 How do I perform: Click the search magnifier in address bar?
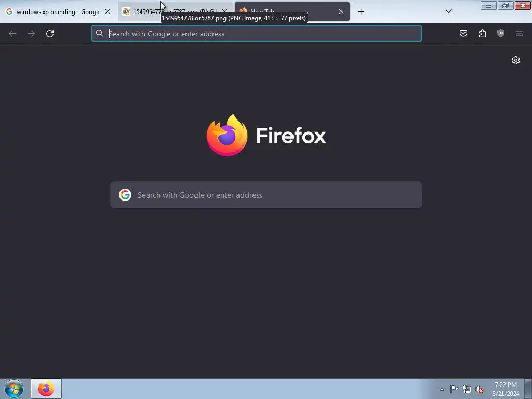(x=99, y=33)
